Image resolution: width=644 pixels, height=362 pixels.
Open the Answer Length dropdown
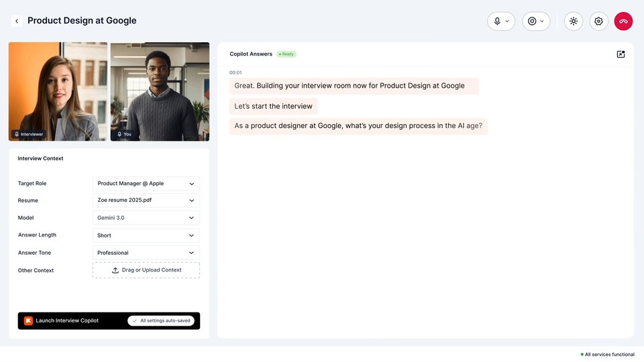click(146, 235)
